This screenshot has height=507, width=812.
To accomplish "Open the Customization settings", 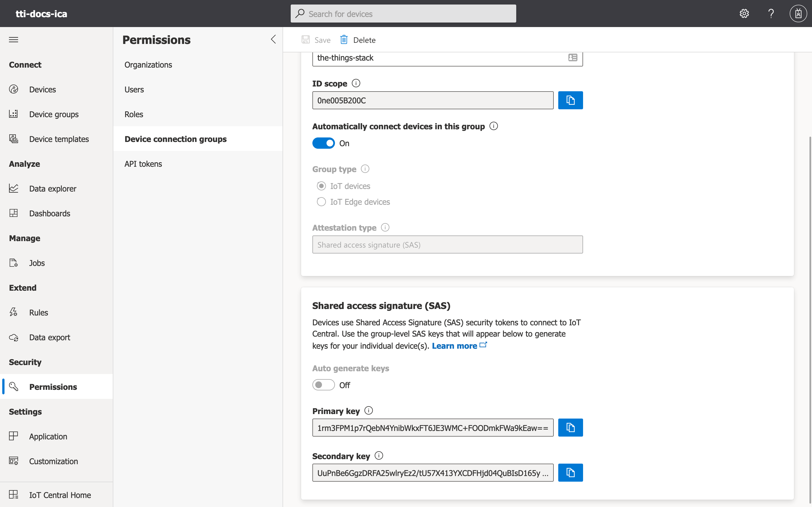I will click(x=54, y=461).
